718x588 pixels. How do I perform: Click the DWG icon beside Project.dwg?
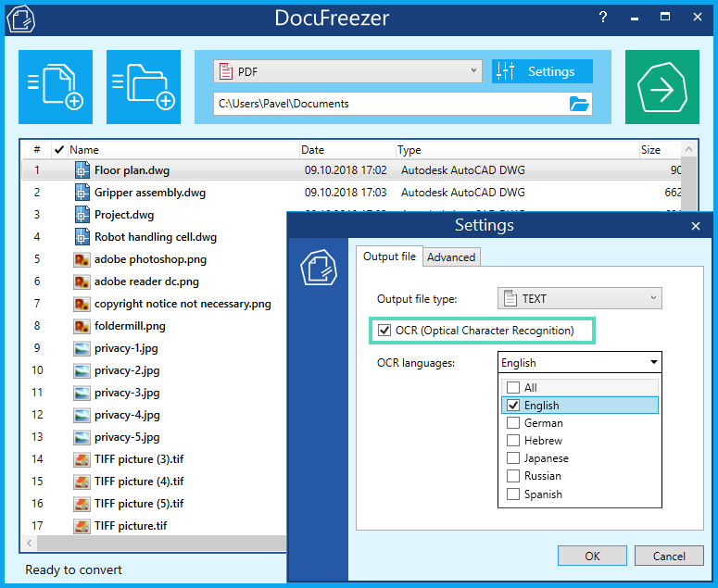[x=82, y=215]
